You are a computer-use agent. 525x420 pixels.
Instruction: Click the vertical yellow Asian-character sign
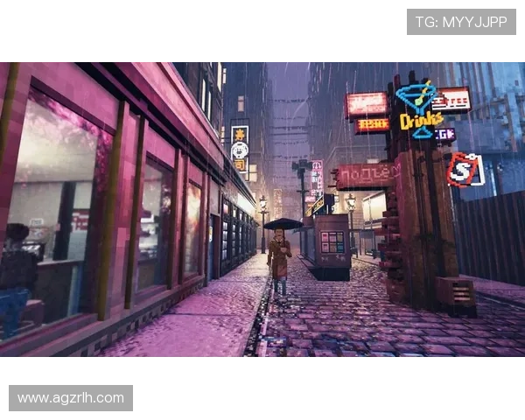coord(240,150)
